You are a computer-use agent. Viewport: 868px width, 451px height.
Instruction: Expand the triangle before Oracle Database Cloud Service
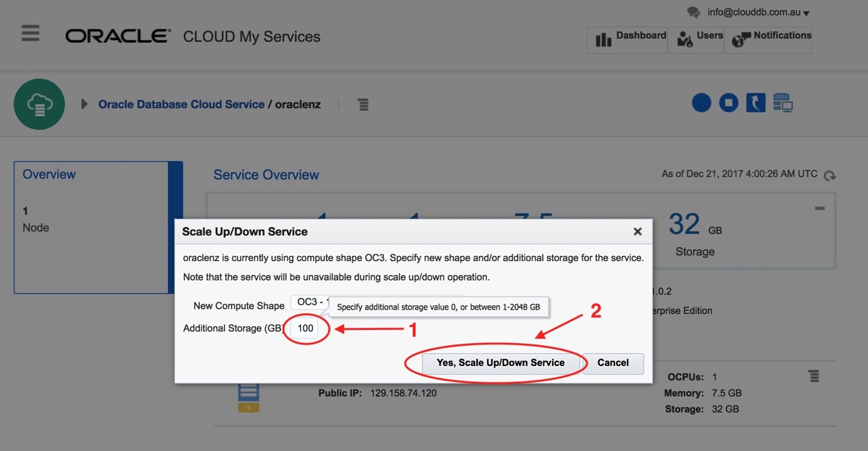[85, 104]
